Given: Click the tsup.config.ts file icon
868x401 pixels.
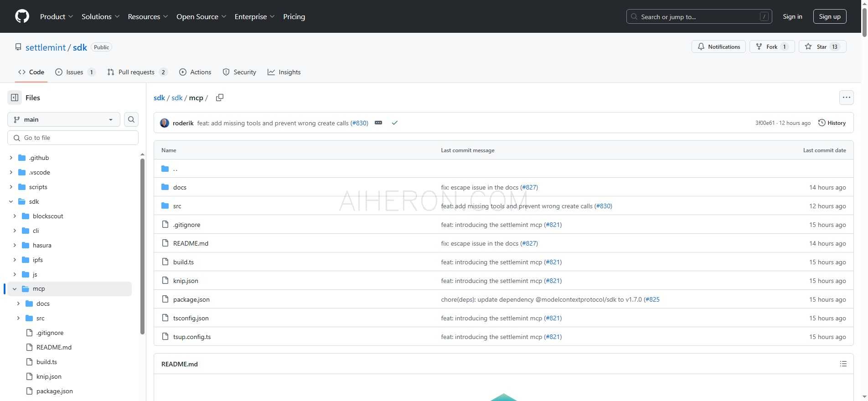Looking at the screenshot, I should (x=165, y=337).
